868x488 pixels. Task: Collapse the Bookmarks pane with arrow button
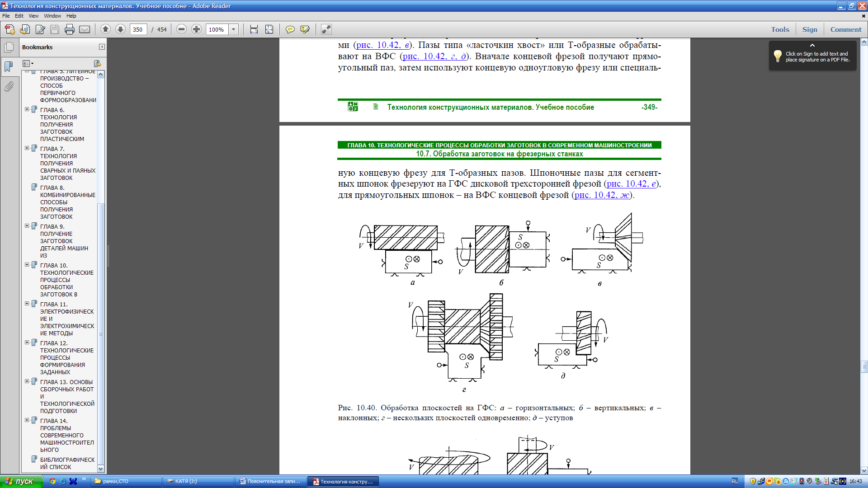[102, 47]
